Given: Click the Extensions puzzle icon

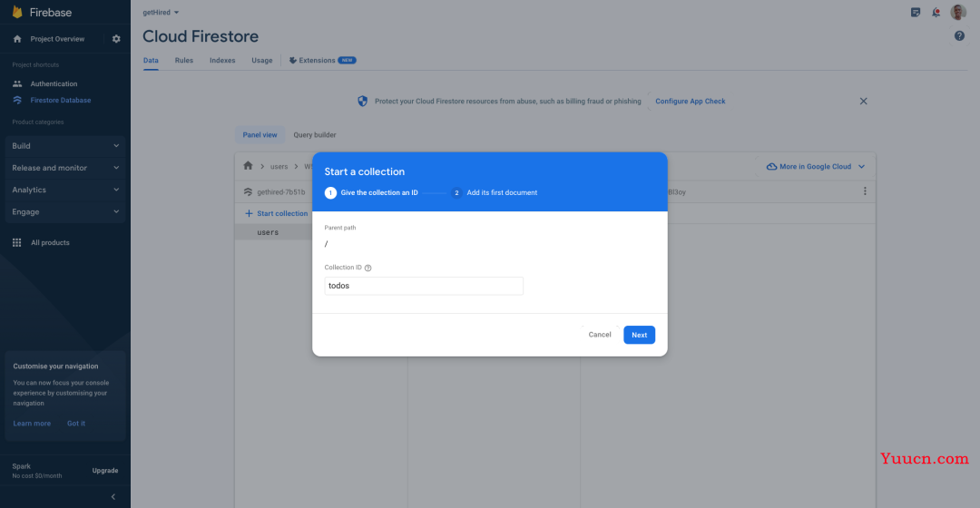Looking at the screenshot, I should click(292, 61).
